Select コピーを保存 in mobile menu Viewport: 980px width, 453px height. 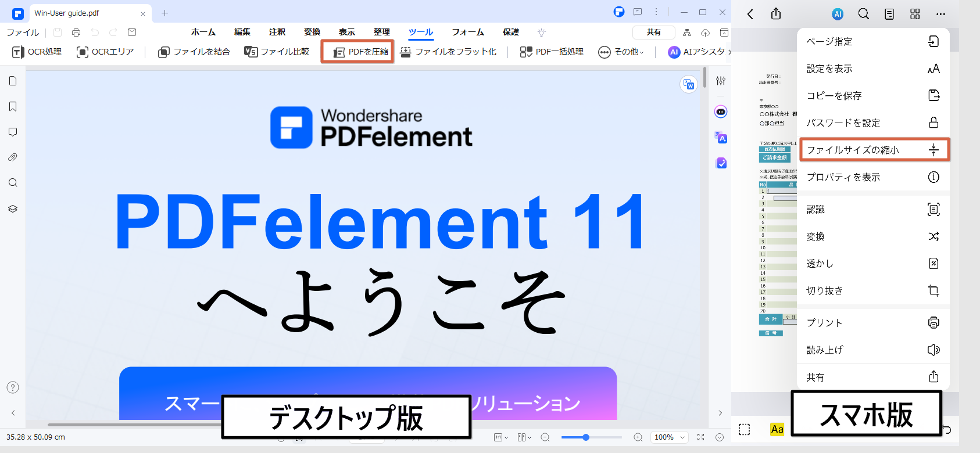coord(873,95)
